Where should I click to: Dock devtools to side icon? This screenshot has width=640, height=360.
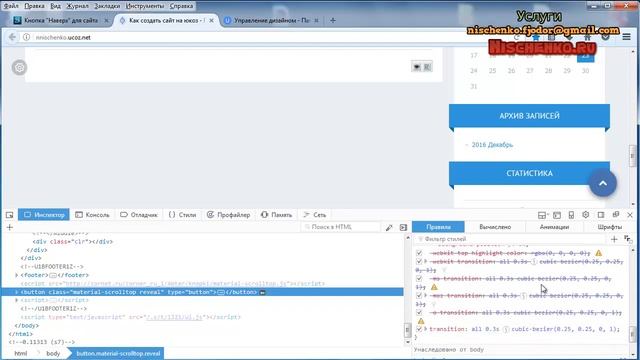point(601,215)
